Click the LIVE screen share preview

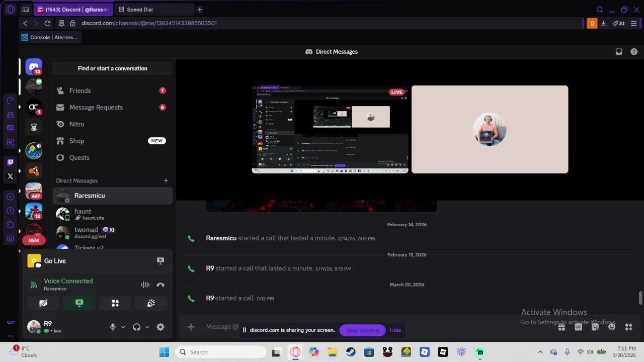point(330,129)
